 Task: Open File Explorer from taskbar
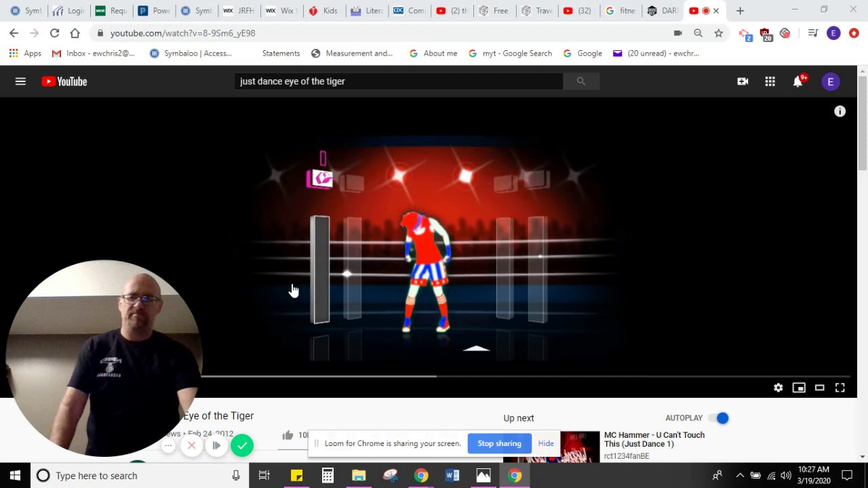359,476
